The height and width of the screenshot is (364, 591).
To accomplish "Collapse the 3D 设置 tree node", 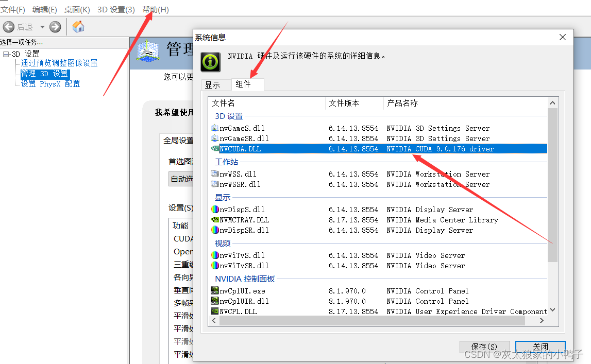I will coord(6,54).
